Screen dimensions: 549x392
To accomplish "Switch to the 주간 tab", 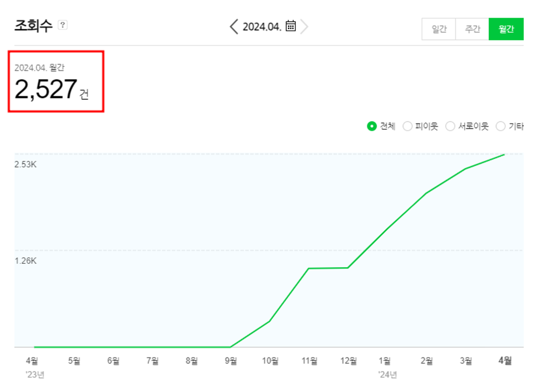I will pos(473,29).
